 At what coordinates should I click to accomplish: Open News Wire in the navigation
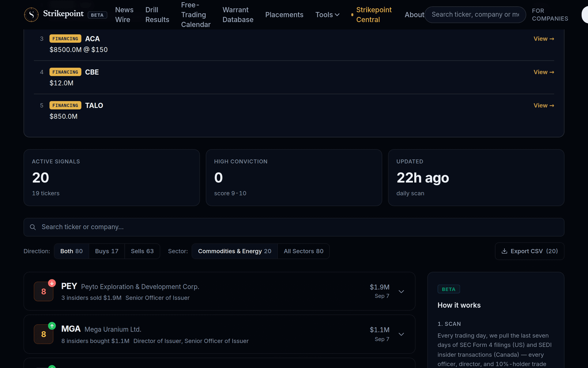[124, 15]
